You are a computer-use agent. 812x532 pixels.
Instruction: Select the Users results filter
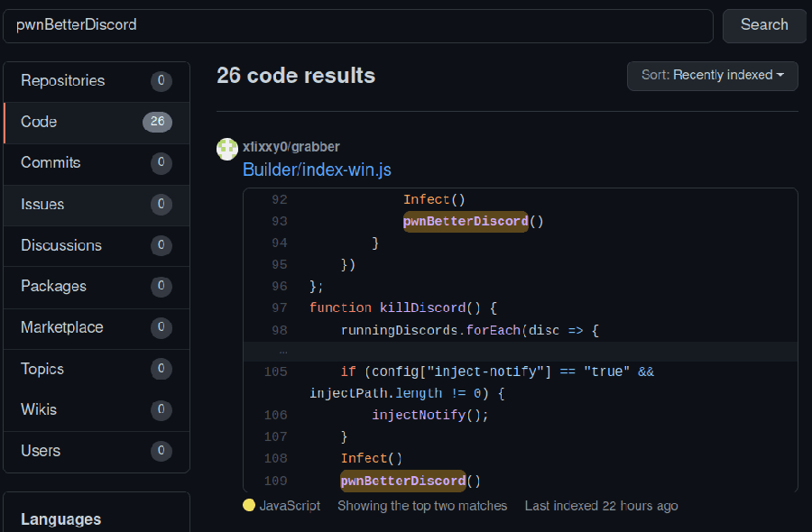[38, 451]
